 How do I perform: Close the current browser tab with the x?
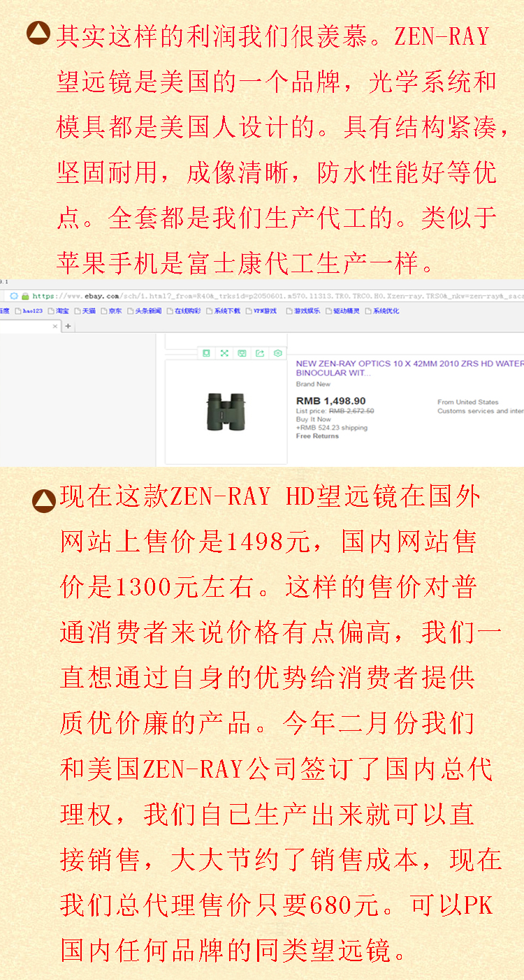56,326
